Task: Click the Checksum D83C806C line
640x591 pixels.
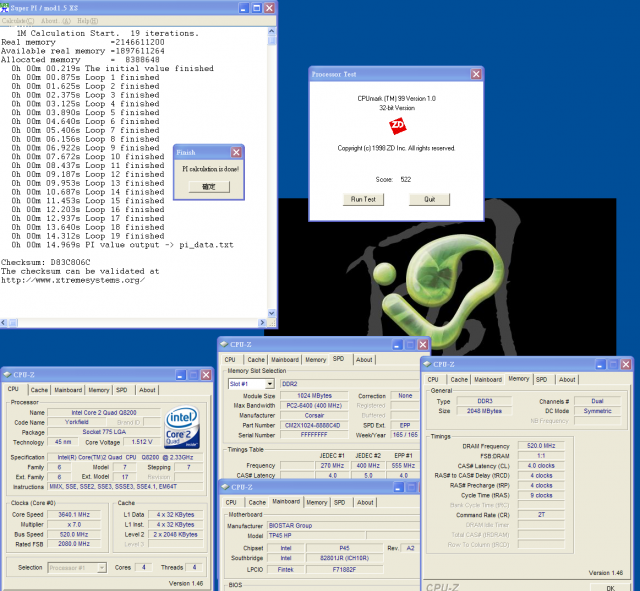Action: click(46, 262)
